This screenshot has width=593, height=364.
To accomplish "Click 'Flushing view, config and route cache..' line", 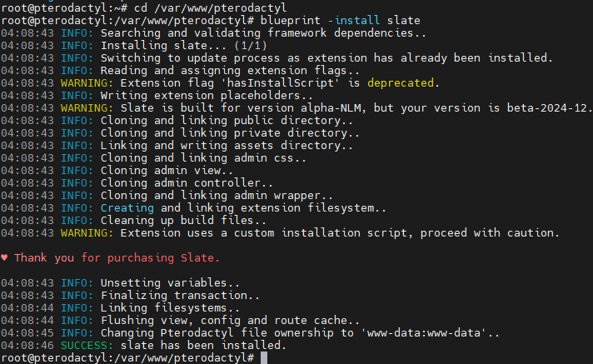I will [x=230, y=320].
